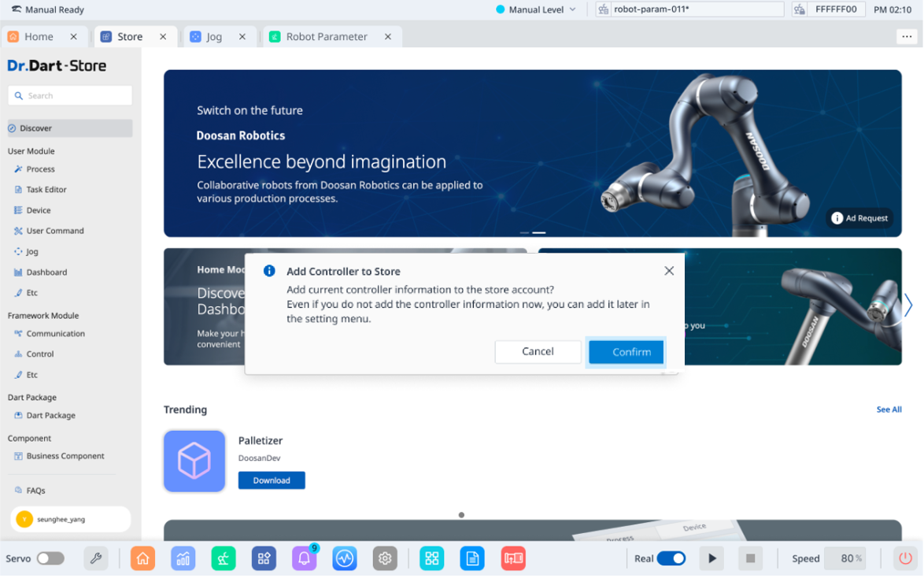924x578 pixels.
Task: Open the more options ellipsis menu
Action: [907, 36]
